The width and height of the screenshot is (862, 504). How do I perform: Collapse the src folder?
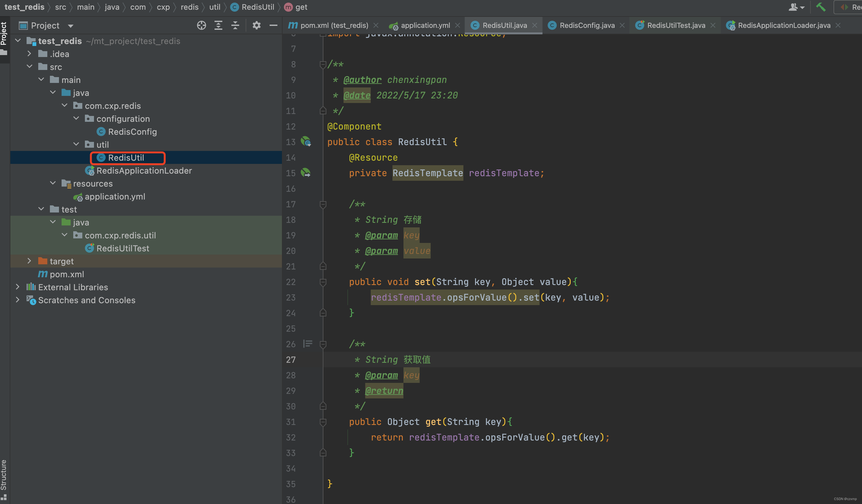(x=29, y=67)
